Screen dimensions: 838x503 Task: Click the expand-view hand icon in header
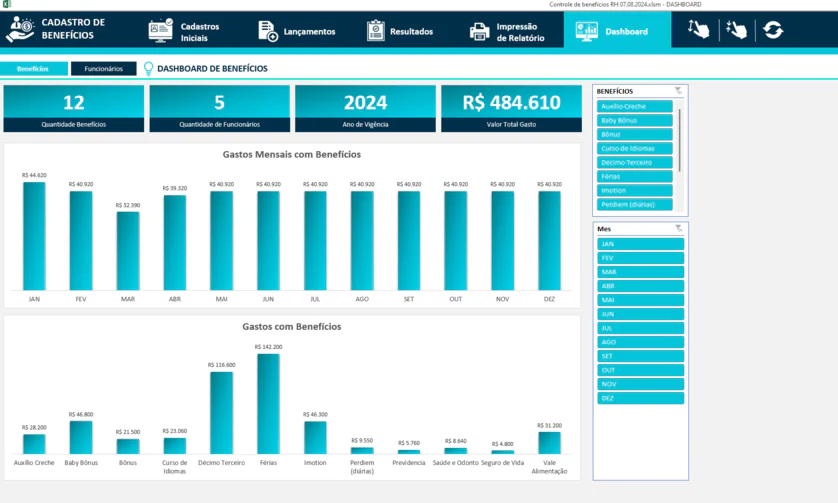[699, 31]
